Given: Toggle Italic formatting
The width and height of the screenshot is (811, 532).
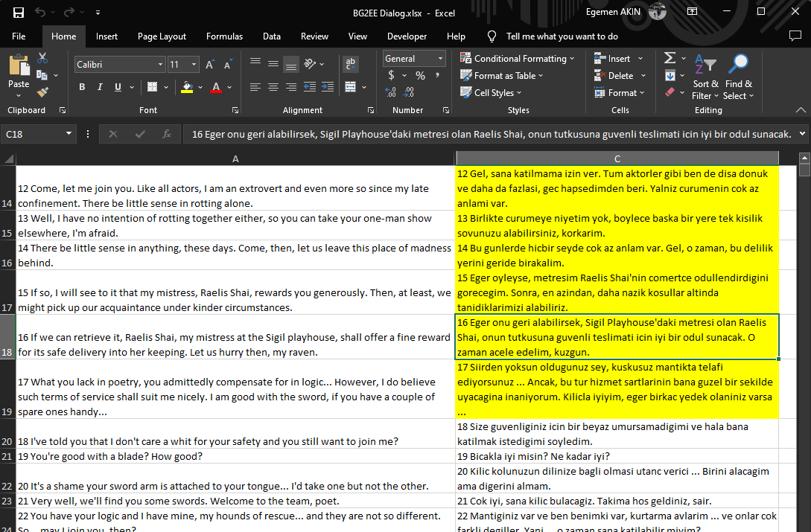Looking at the screenshot, I should (x=100, y=87).
